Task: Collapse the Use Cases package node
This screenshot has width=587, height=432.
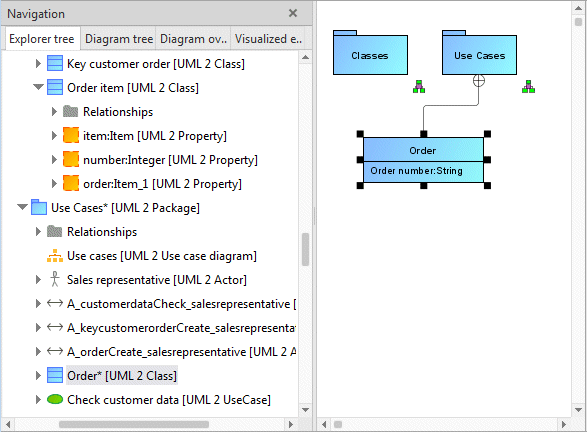Action: tap(22, 207)
